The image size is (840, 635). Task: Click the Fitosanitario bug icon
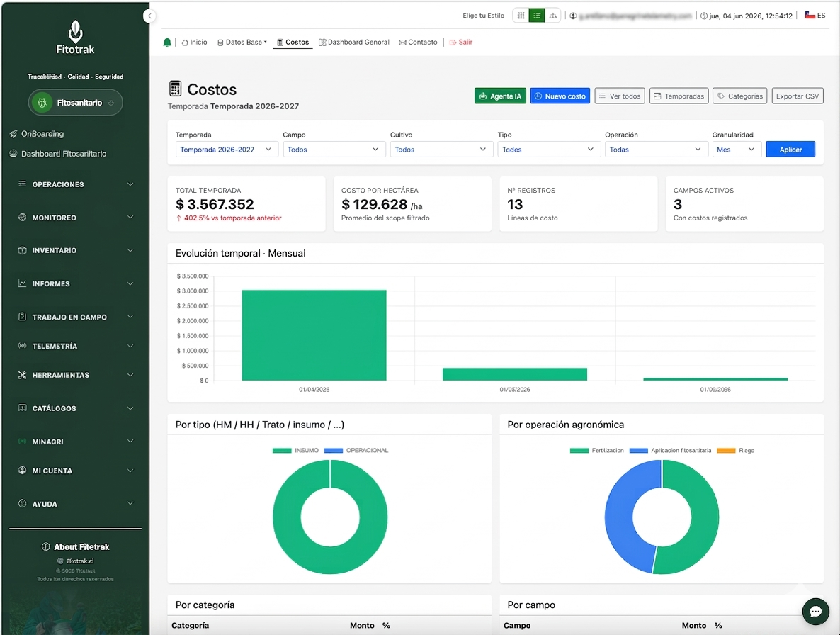click(x=42, y=102)
